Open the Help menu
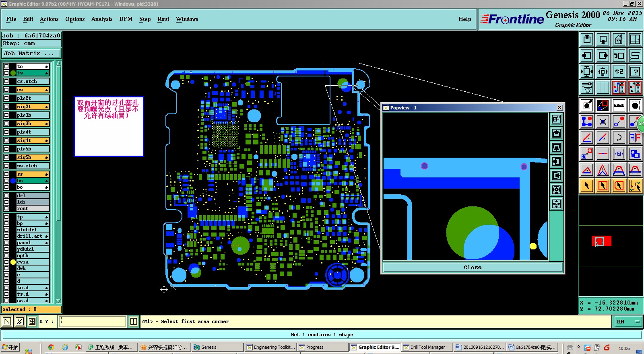 pos(465,19)
